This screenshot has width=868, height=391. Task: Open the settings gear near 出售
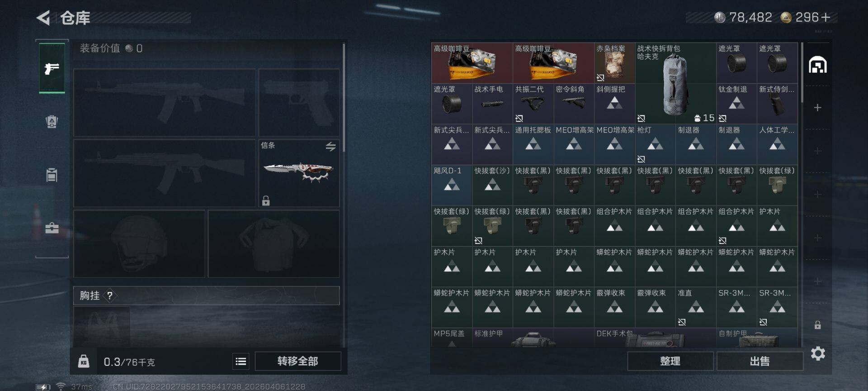pyautogui.click(x=818, y=353)
